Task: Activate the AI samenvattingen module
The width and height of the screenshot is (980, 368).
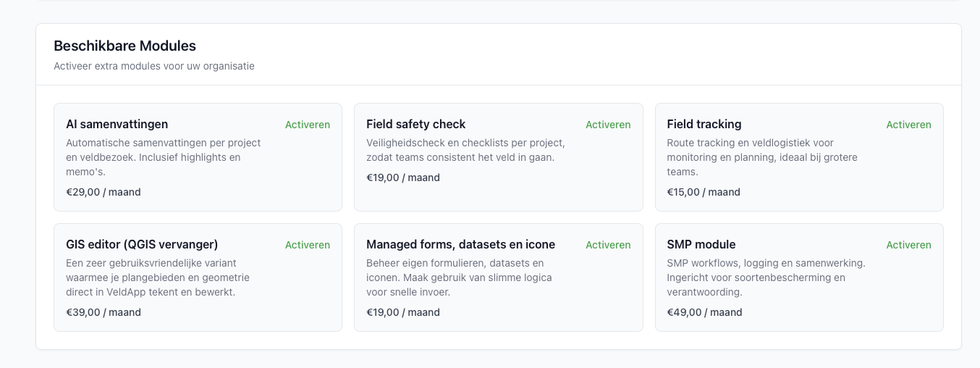Action: (x=307, y=125)
